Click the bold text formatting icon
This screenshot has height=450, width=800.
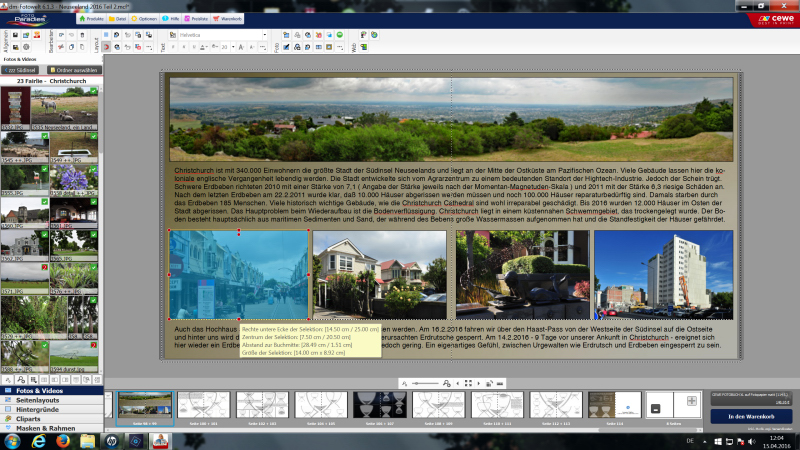pyautogui.click(x=174, y=47)
